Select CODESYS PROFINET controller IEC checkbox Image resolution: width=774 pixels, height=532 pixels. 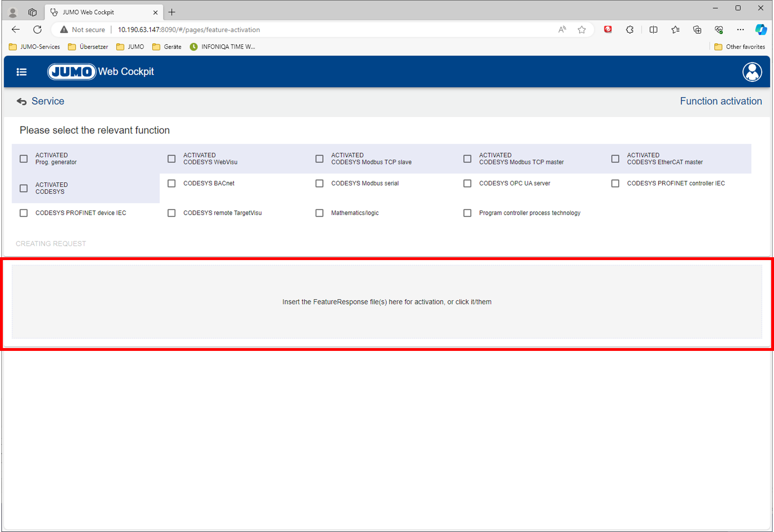(615, 183)
